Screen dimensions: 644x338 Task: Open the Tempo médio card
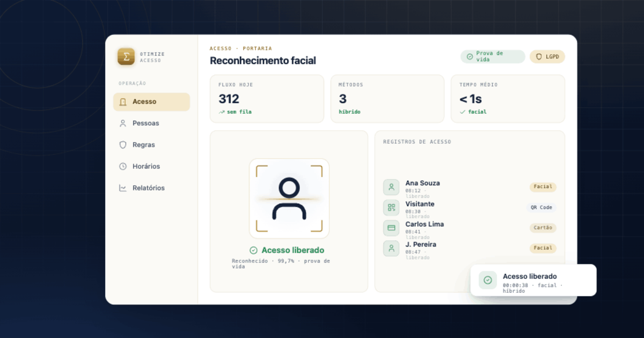(508, 99)
